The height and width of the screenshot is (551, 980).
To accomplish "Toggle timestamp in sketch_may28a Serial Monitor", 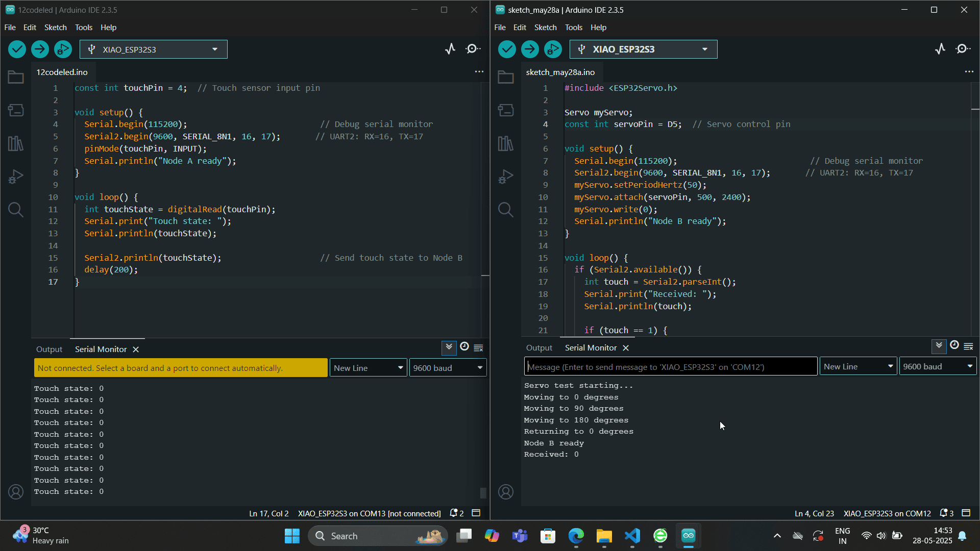I will 954,345.
